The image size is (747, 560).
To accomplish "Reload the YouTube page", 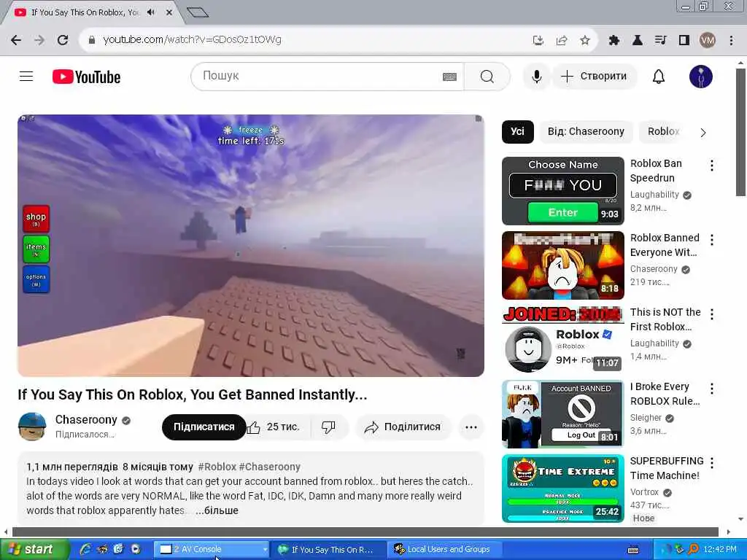I will [x=63, y=40].
